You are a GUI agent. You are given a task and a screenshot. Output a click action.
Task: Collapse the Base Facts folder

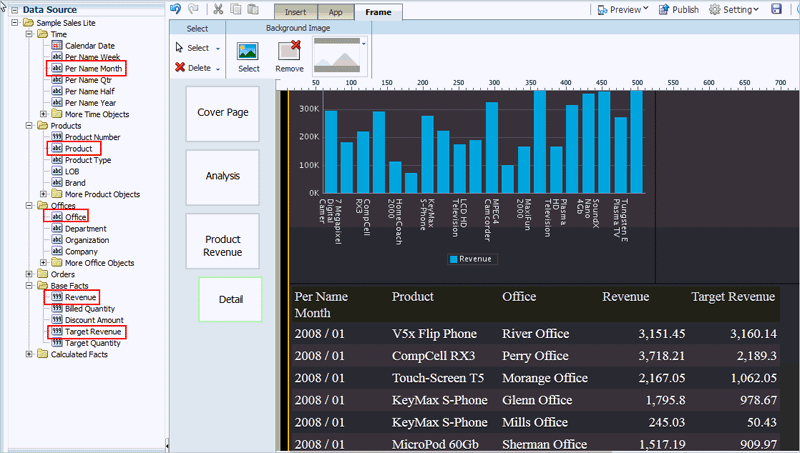pos(29,286)
